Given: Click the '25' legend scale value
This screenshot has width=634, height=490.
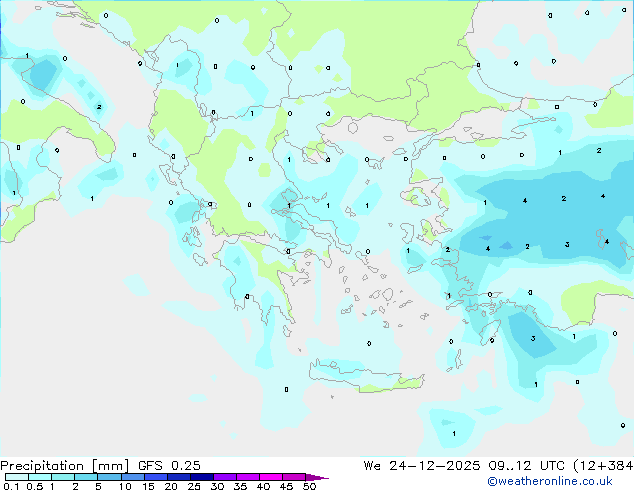Looking at the screenshot, I should click(x=194, y=486).
